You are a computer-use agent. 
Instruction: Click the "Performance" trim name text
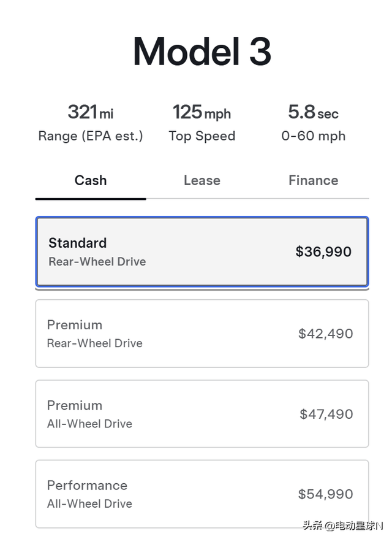[87, 485]
